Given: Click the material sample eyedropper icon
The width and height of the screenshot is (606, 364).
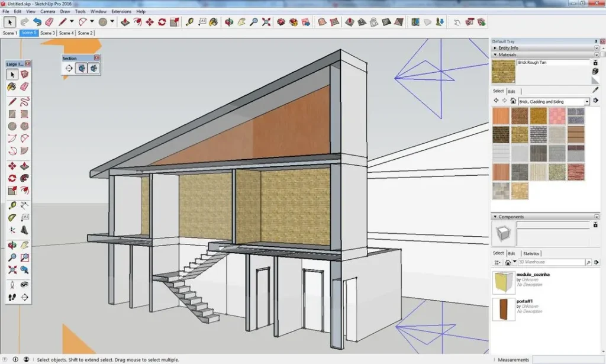Looking at the screenshot, I should [x=595, y=91].
